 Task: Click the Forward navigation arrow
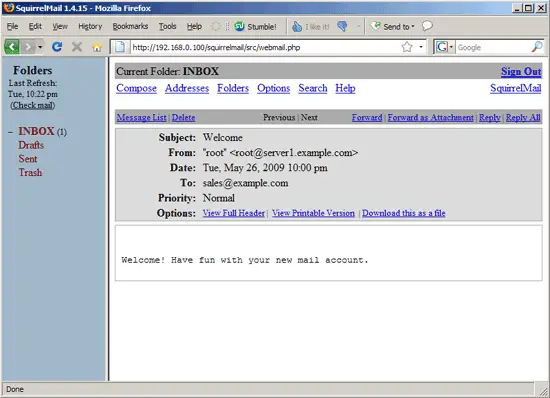pyautogui.click(x=28, y=47)
